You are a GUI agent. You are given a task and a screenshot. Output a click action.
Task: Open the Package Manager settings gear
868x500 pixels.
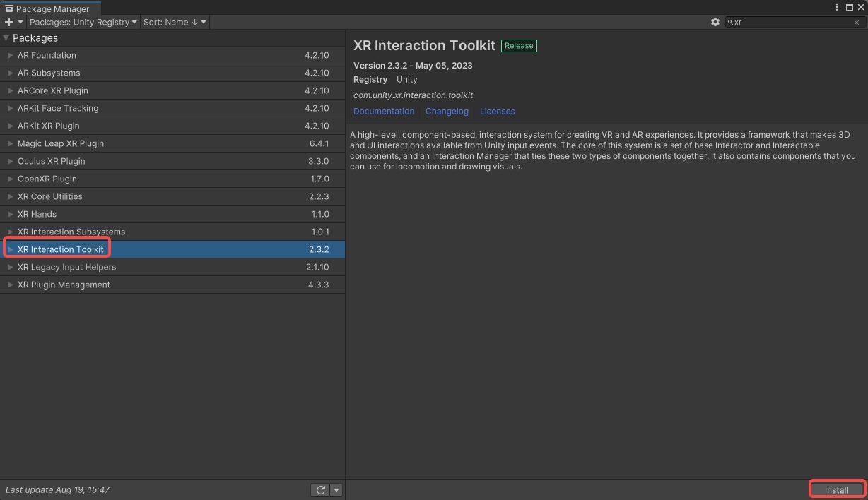(715, 22)
